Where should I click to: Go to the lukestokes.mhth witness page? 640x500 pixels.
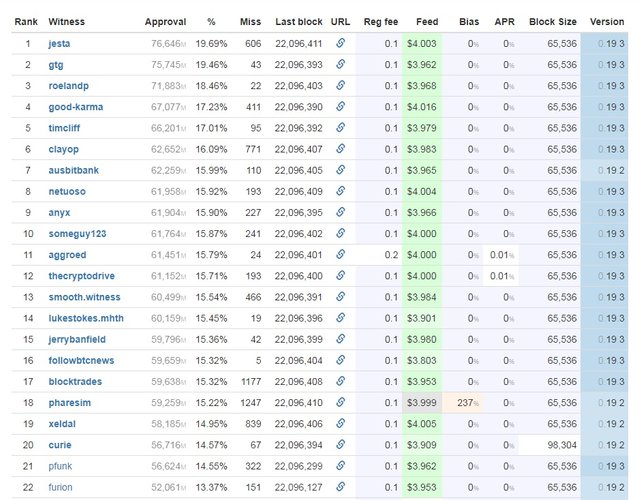tap(87, 318)
